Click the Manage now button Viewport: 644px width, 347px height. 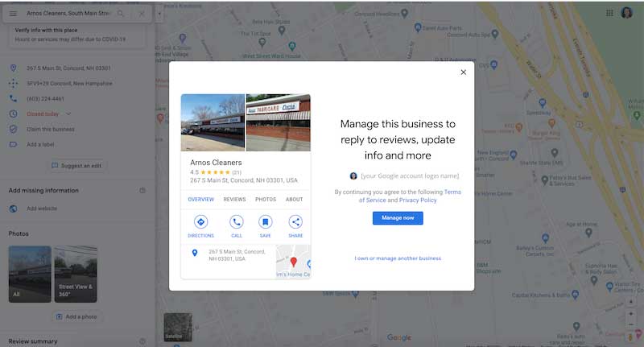click(x=398, y=218)
